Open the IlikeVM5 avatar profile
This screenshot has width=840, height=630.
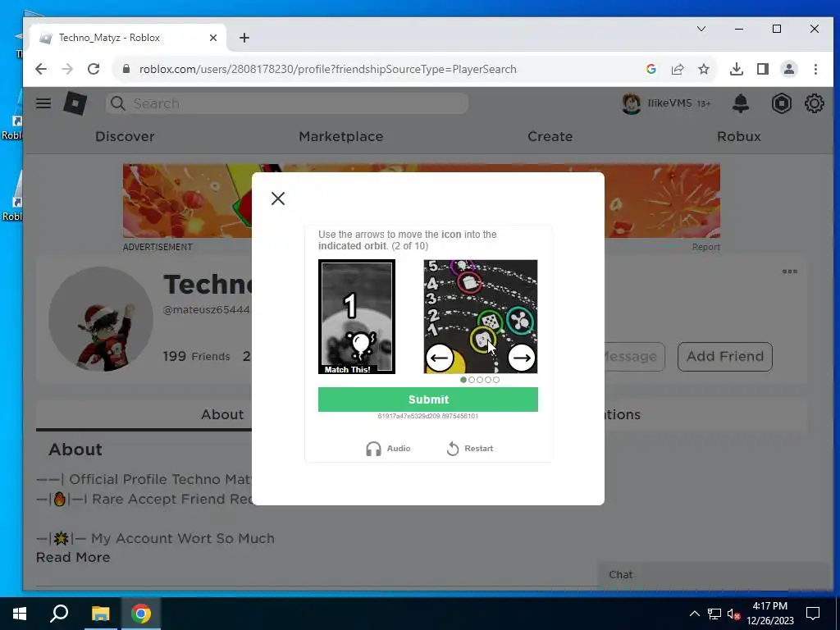[631, 103]
